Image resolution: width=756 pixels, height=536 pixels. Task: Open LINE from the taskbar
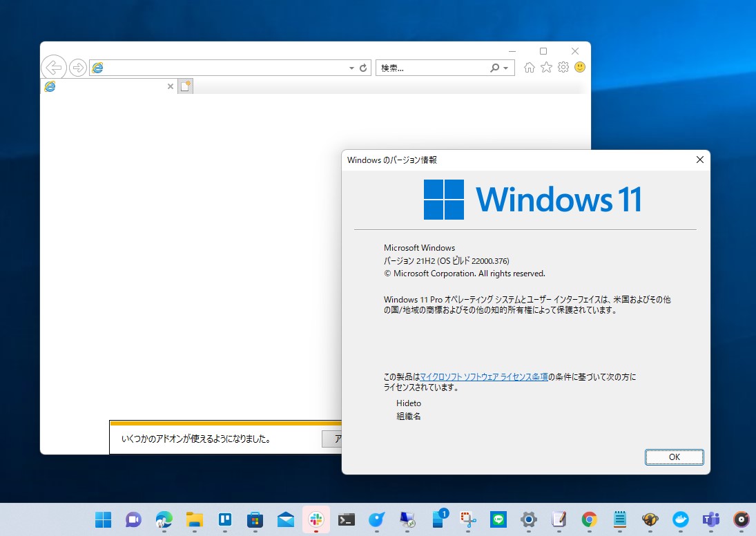(x=498, y=519)
